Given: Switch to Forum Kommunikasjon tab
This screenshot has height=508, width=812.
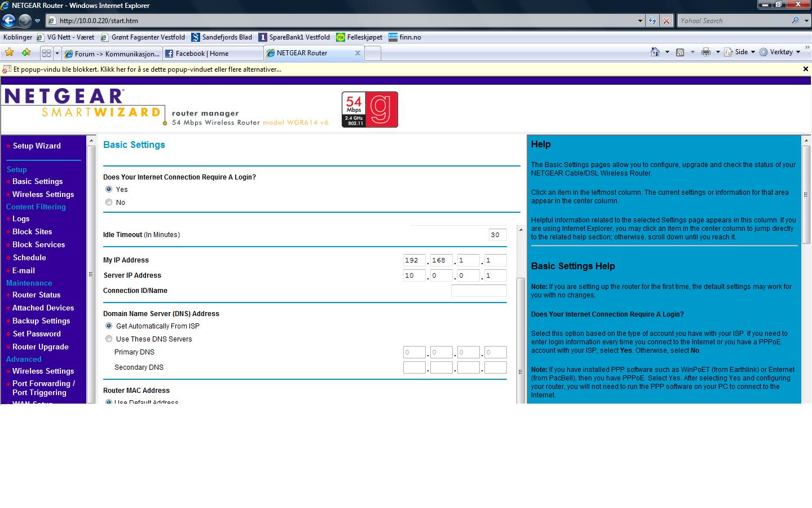Looking at the screenshot, I should point(112,54).
